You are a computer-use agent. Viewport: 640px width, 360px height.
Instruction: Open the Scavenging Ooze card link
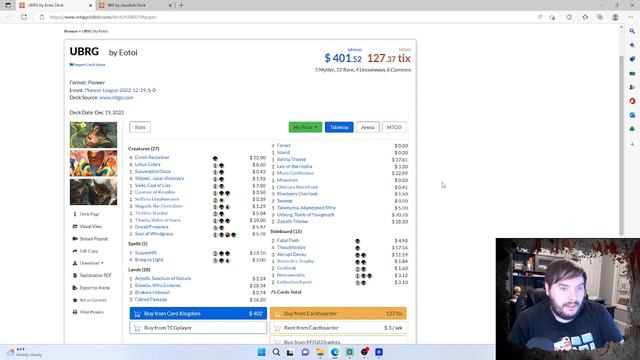coord(153,171)
